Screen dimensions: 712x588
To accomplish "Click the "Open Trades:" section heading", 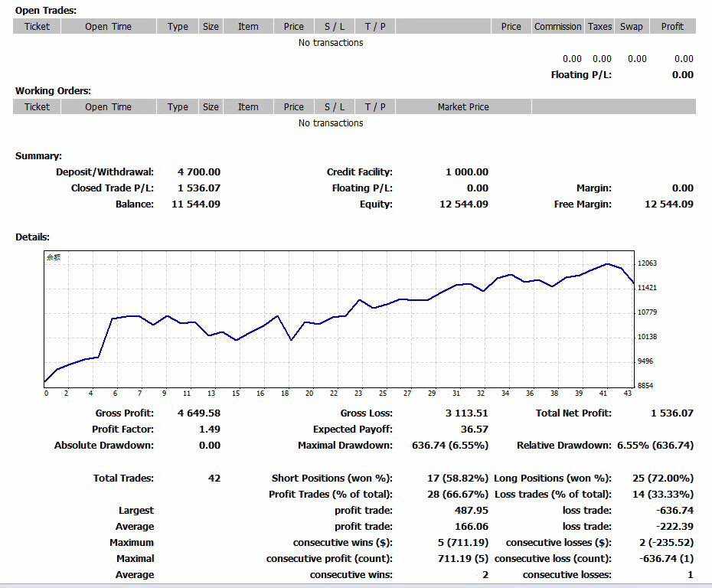I will [46, 11].
